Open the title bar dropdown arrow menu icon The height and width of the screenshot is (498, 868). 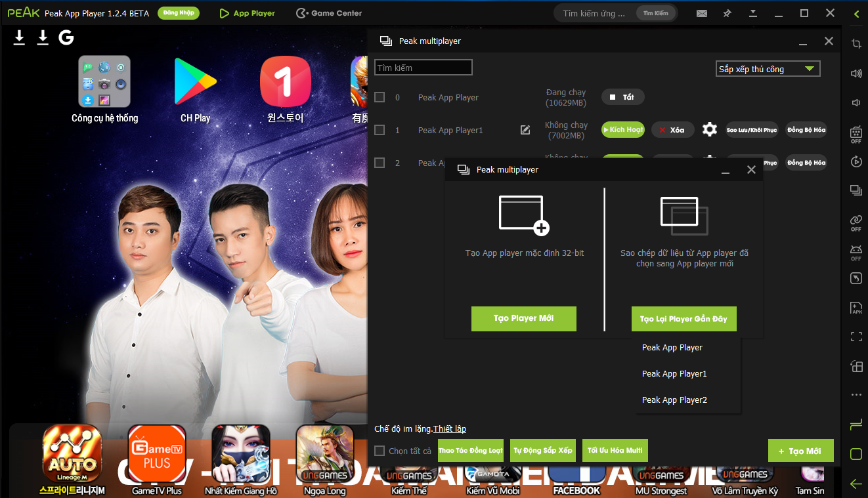[753, 13]
